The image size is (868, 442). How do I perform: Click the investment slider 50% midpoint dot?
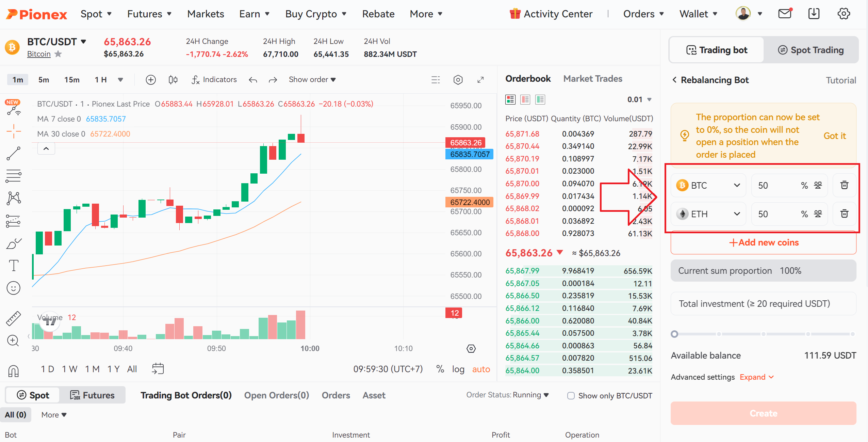pyautogui.click(x=764, y=334)
